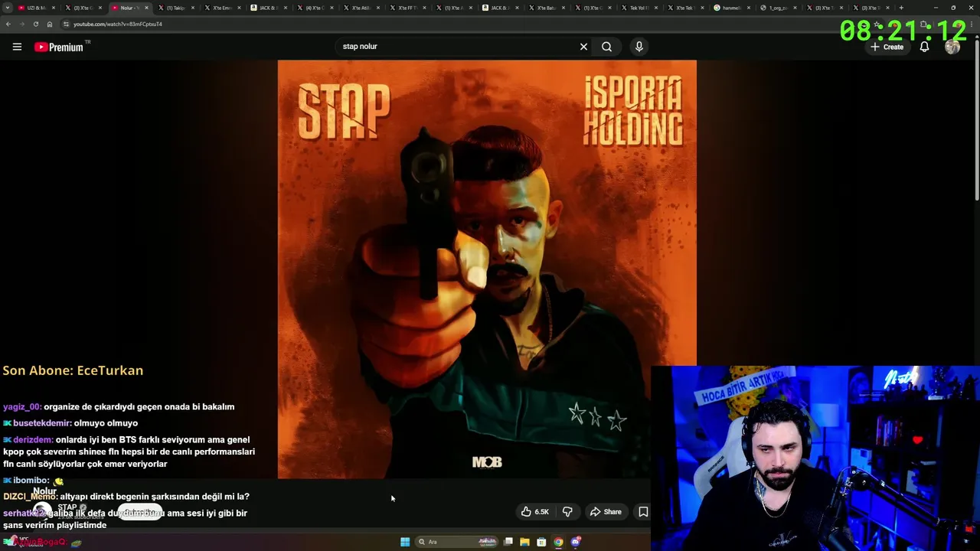Open Task View on taskbar

(x=508, y=542)
